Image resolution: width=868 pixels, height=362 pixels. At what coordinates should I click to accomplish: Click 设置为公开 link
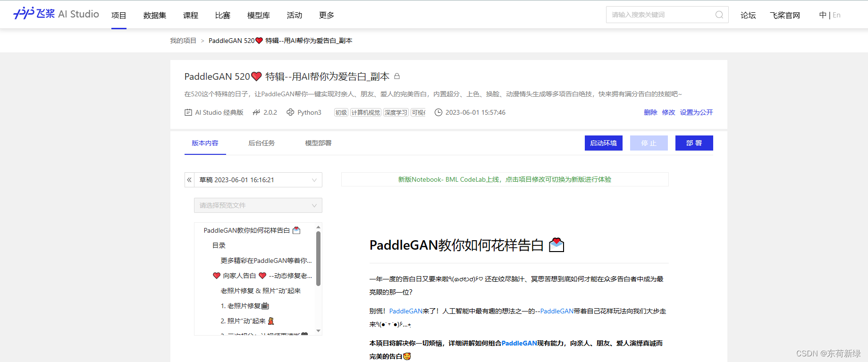[696, 112]
